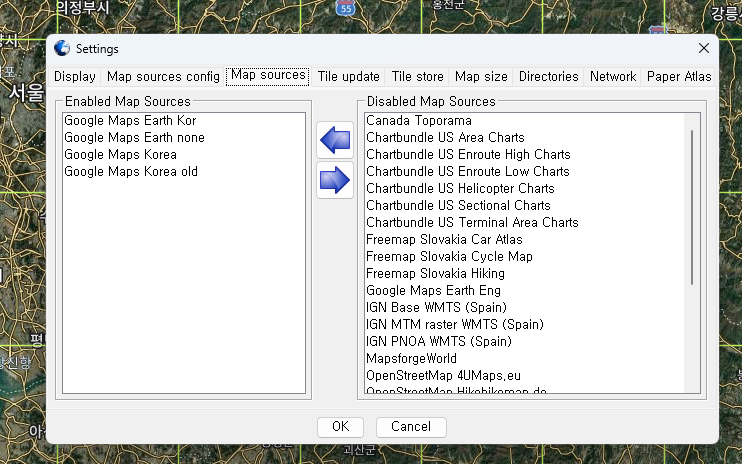Image resolution: width=742 pixels, height=464 pixels.
Task: Select Chartbundle US Terminal Area Charts
Action: pos(524,223)
